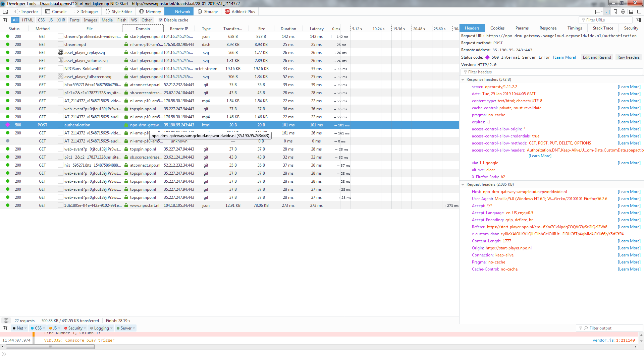This screenshot has width=644, height=358.
Task: Switch to the Inspector panel
Action: (x=26, y=12)
